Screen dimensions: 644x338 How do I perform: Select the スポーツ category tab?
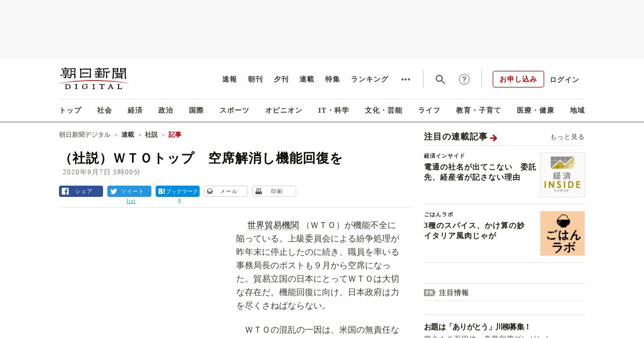(234, 111)
